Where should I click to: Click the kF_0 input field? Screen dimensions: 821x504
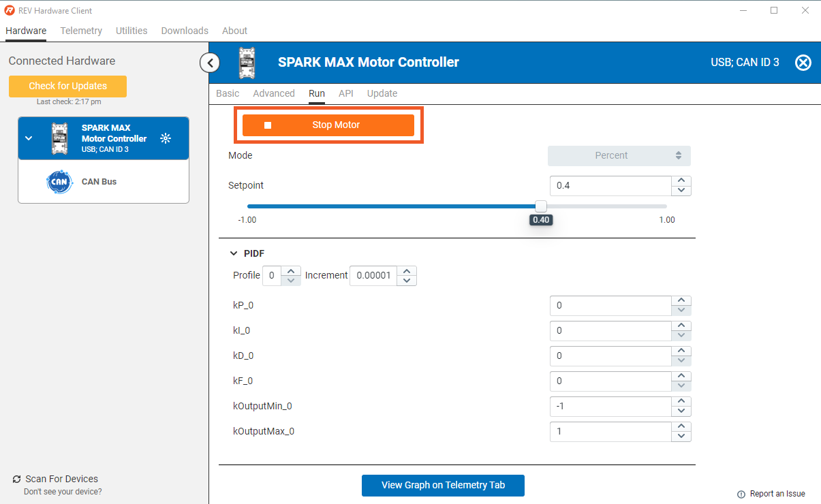(610, 381)
